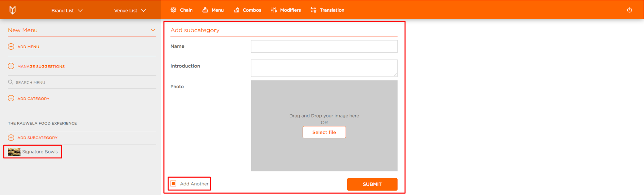Focus the Name input field
Screen dimensions: 644x195
click(x=324, y=46)
